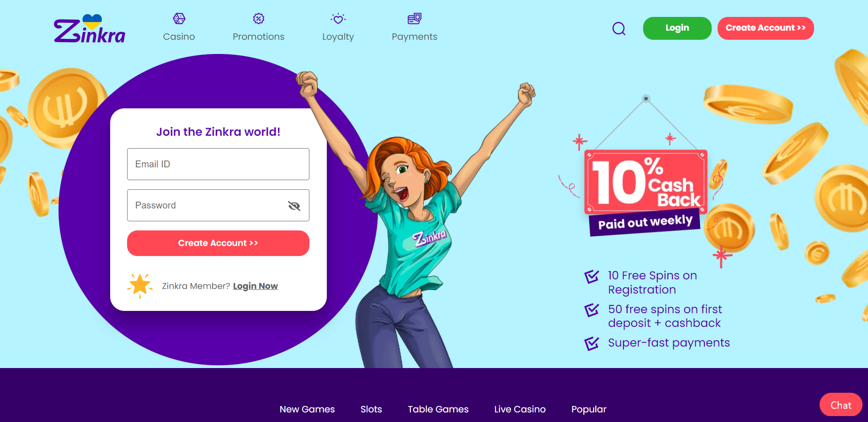Screen dimensions: 868x422
Task: Select the New Games tab
Action: point(307,409)
